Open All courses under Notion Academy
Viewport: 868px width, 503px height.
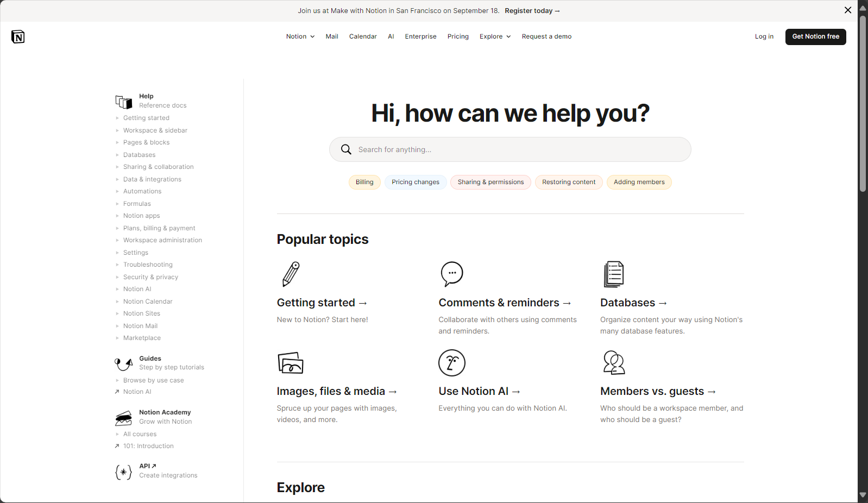(140, 434)
